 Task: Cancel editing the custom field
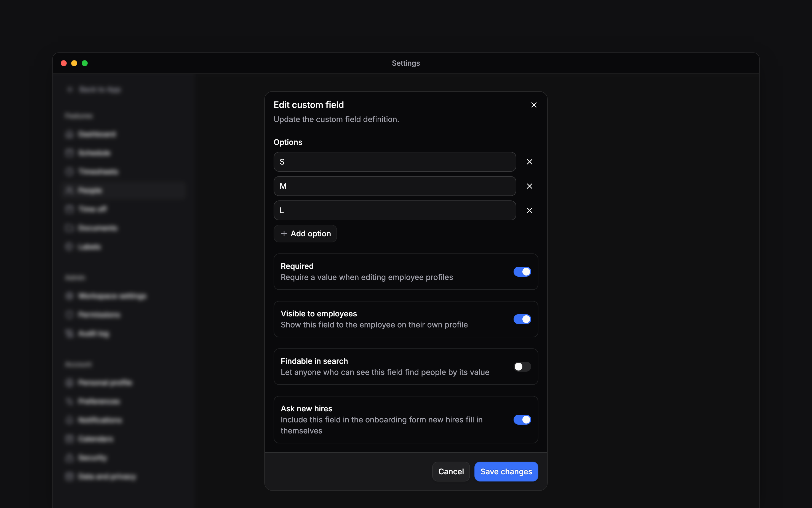(451, 471)
